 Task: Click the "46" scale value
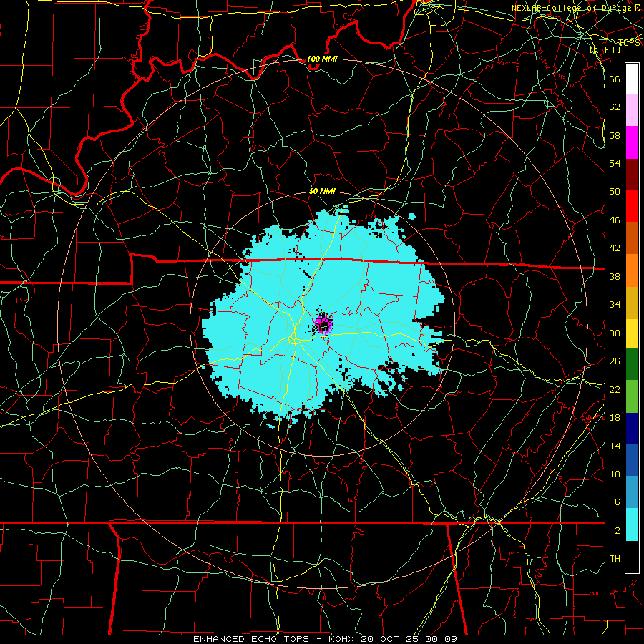click(x=615, y=220)
